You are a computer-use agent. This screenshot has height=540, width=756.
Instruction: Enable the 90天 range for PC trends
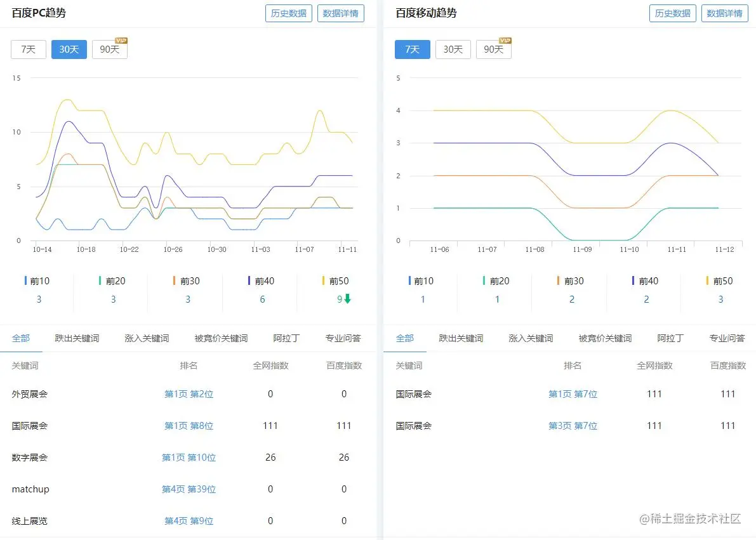[109, 49]
